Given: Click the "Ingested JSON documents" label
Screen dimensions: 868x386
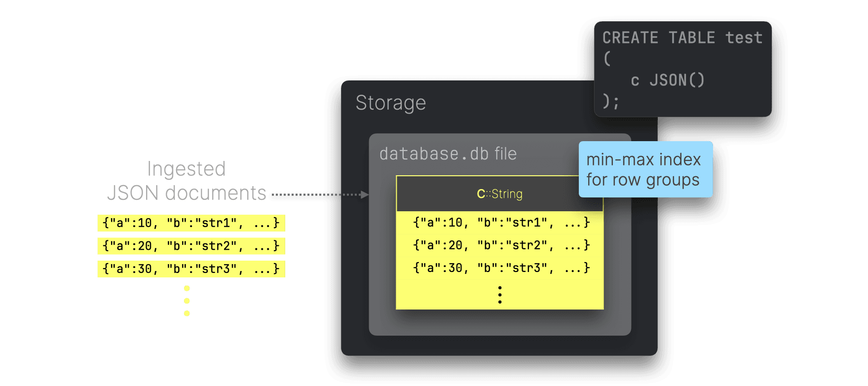Looking at the screenshot, I should click(186, 181).
